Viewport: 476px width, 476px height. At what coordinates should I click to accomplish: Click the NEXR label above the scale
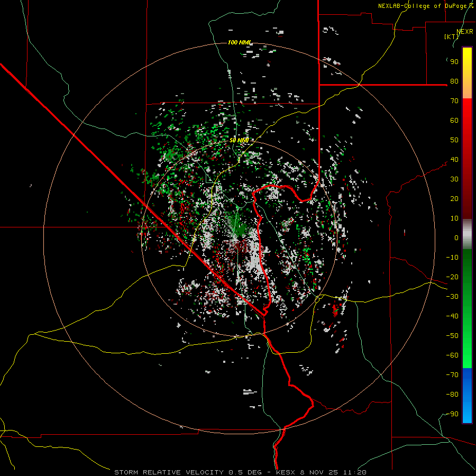click(x=465, y=32)
